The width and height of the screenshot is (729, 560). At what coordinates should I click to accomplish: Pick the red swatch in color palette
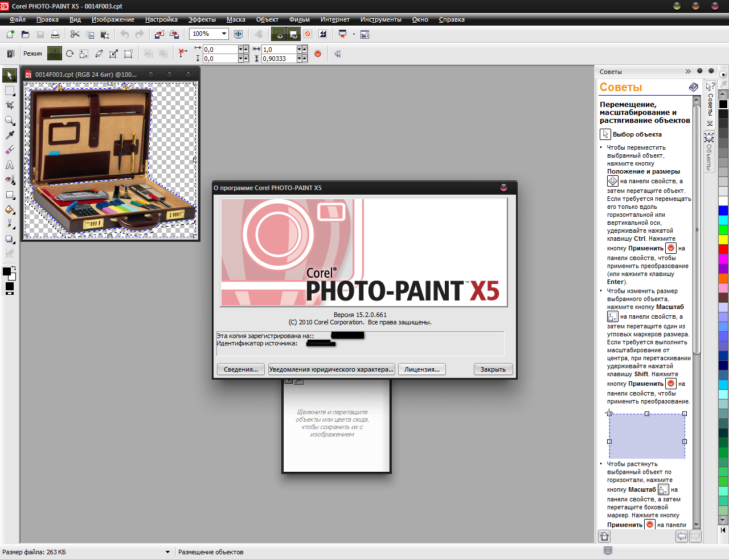[723, 249]
